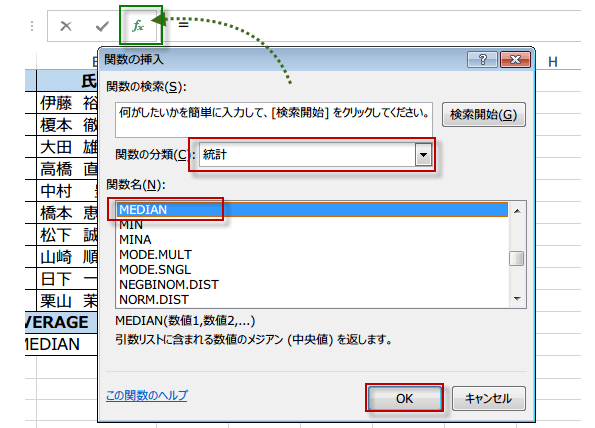Image resolution: width=595 pixels, height=428 pixels.
Task: Select MINA in the function list
Action: 312,239
